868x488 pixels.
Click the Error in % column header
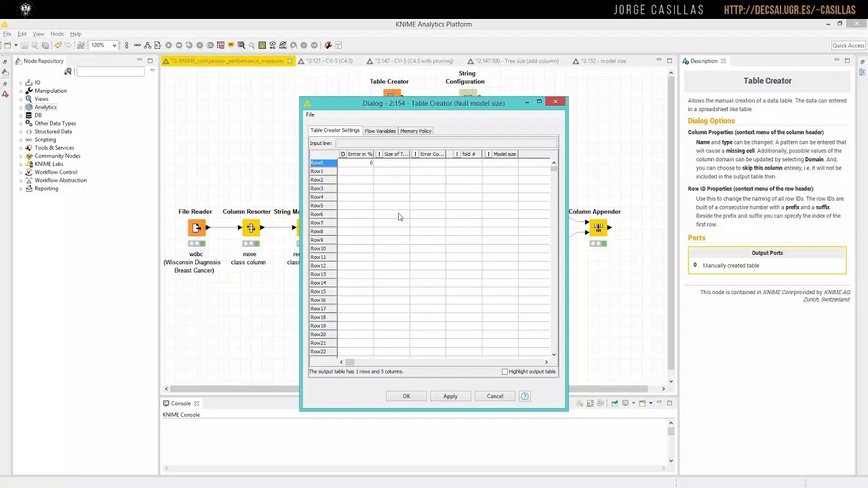[356, 154]
